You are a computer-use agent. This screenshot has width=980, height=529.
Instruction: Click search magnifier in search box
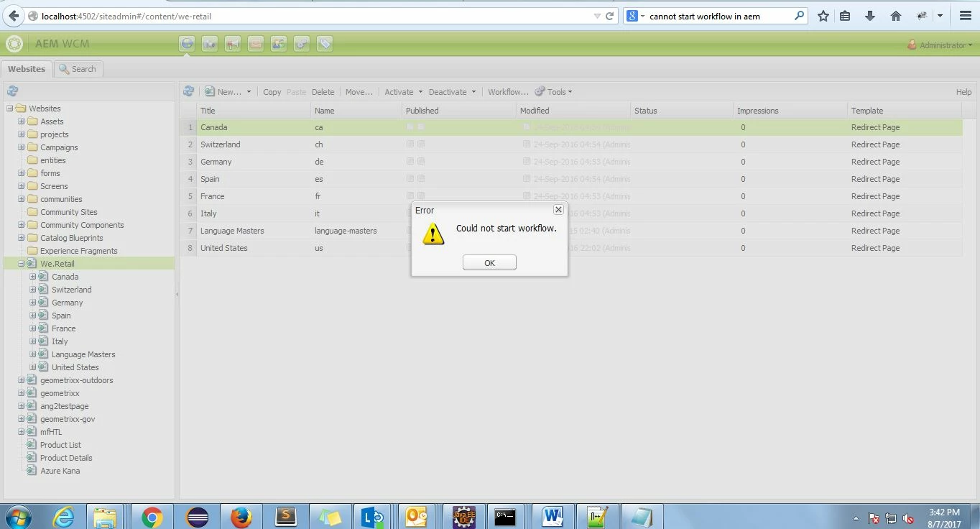[x=799, y=16]
